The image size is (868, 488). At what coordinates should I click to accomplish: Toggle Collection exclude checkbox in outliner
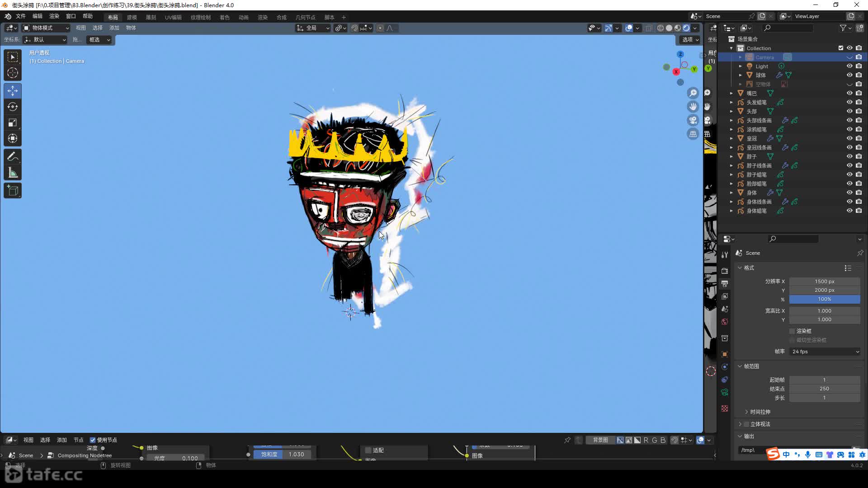[841, 48]
